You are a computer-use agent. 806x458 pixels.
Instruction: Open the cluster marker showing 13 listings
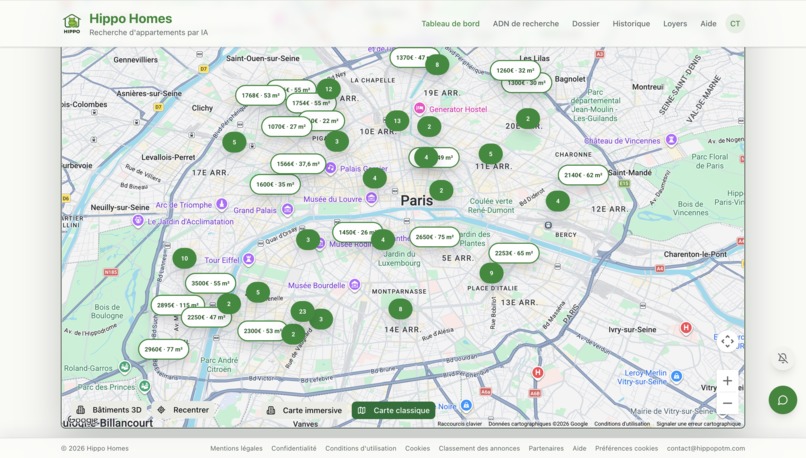pos(397,121)
